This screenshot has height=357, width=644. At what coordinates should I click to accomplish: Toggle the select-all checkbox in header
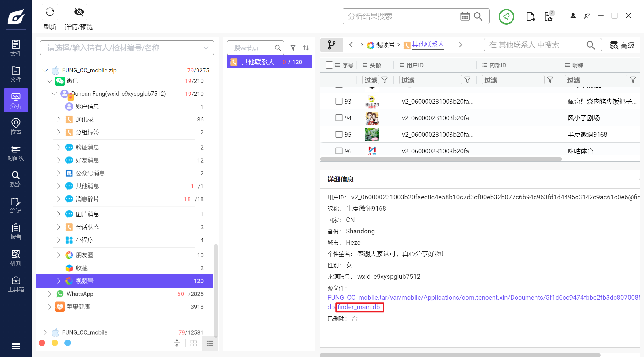coord(329,65)
